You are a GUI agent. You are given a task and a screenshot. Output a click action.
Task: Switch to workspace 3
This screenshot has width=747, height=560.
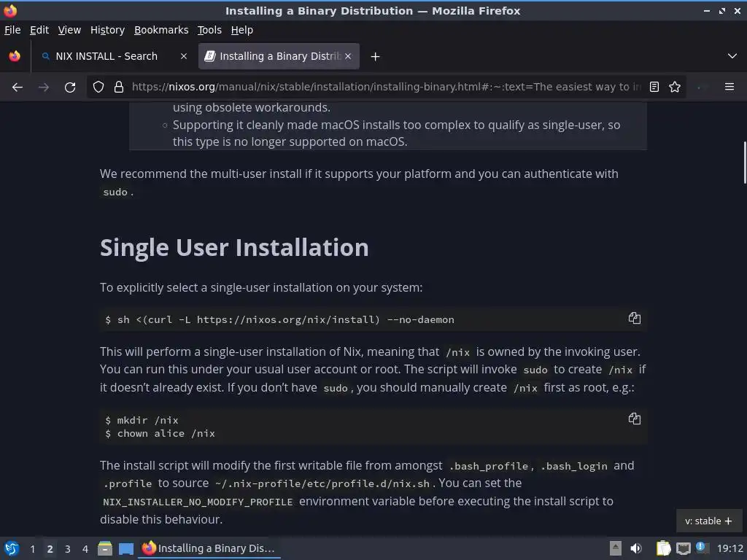[68, 549]
